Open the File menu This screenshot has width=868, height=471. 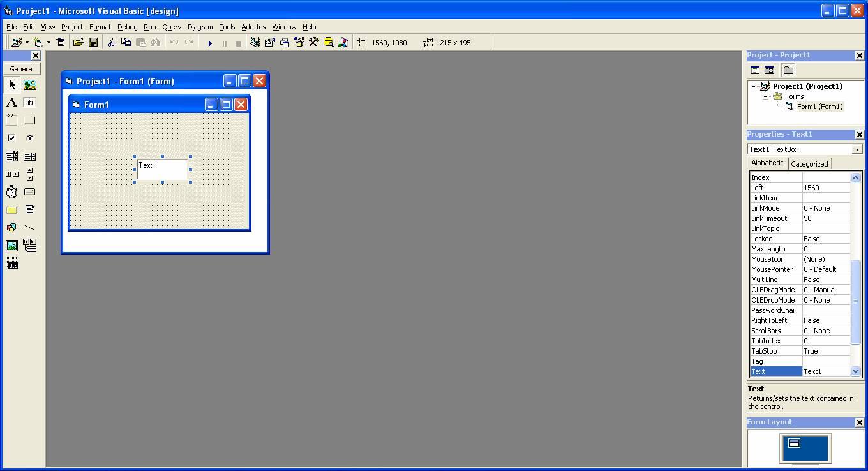[x=11, y=27]
